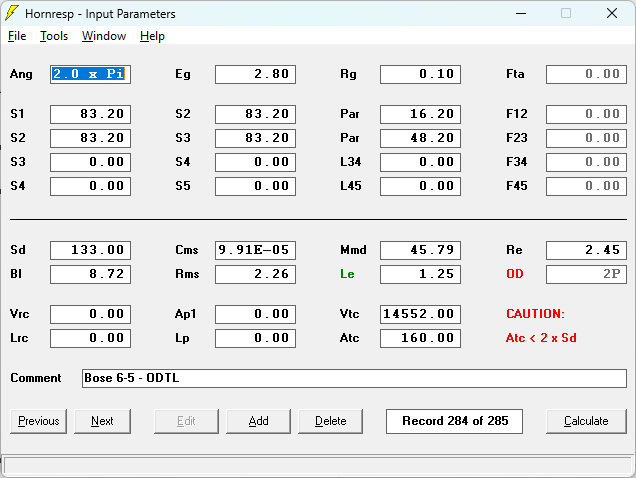Click the F23 field
Image resolution: width=636 pixels, height=478 pixels.
click(x=586, y=138)
